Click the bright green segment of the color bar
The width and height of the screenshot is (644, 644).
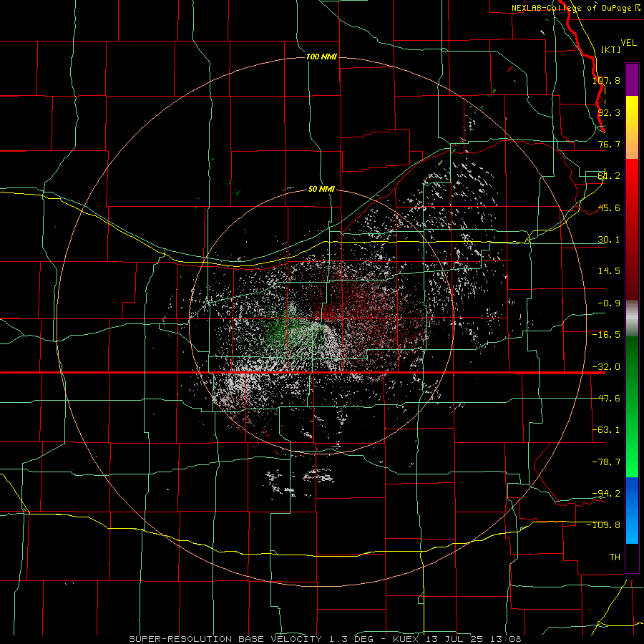tap(632, 406)
